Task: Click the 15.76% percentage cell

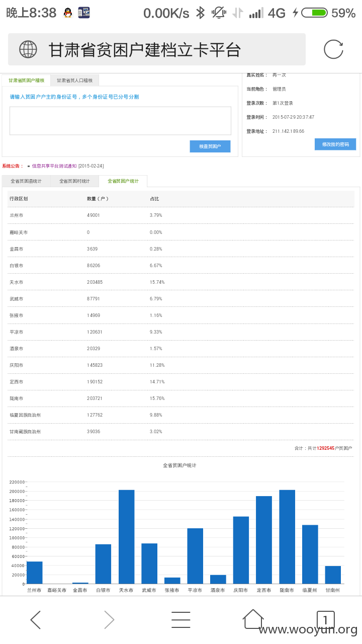Action: point(157,398)
